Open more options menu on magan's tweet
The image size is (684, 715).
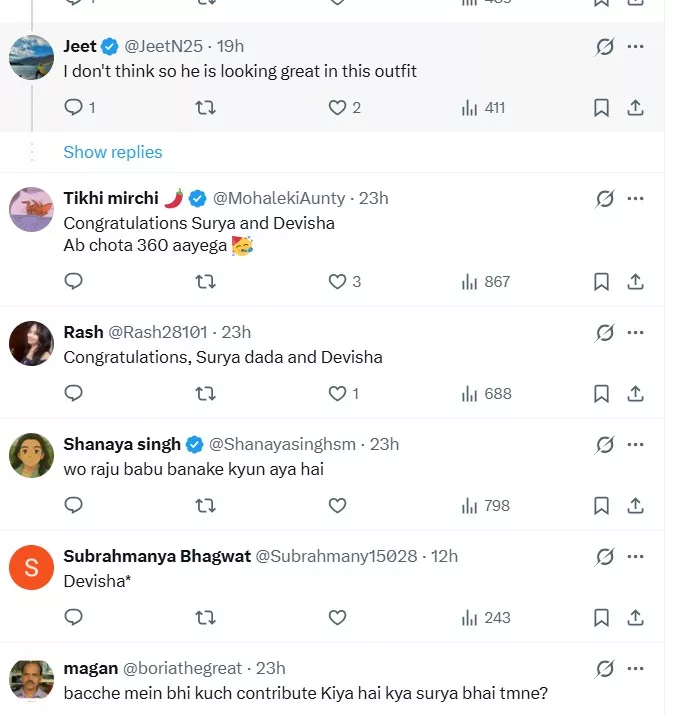(635, 668)
